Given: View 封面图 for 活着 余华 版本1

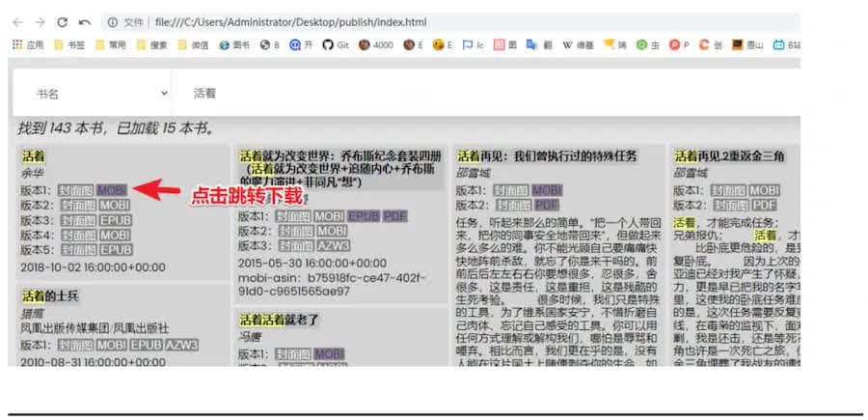Looking at the screenshot, I should tap(77, 190).
